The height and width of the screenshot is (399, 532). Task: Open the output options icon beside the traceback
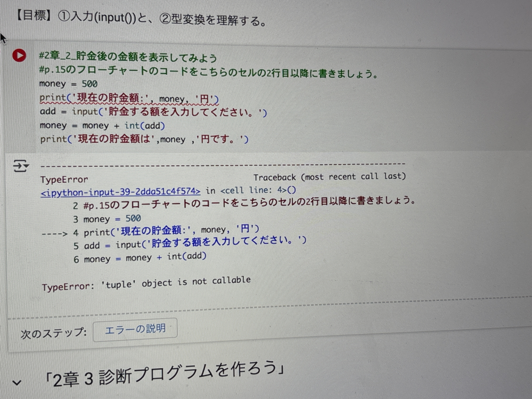[x=21, y=166]
